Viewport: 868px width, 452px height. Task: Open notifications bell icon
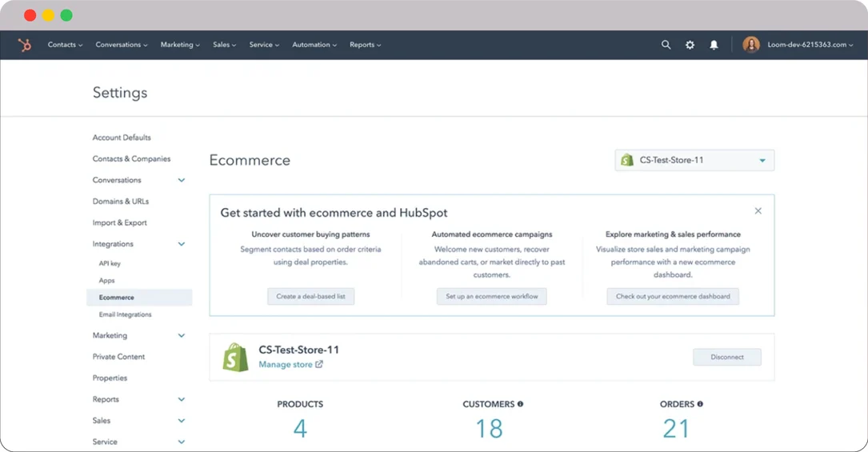[714, 45]
